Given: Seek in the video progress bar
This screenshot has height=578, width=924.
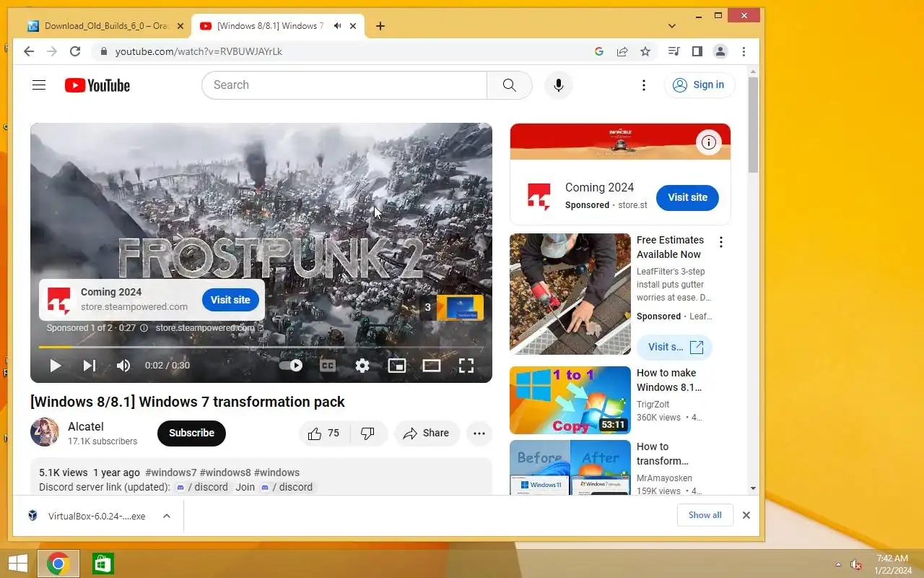Looking at the screenshot, I should pos(261,348).
